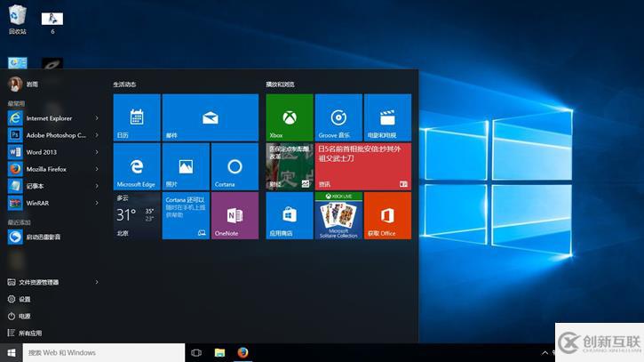Expand Mozilla Firefox jump list arrow
Screen dimensions: 644x362
pos(98,169)
